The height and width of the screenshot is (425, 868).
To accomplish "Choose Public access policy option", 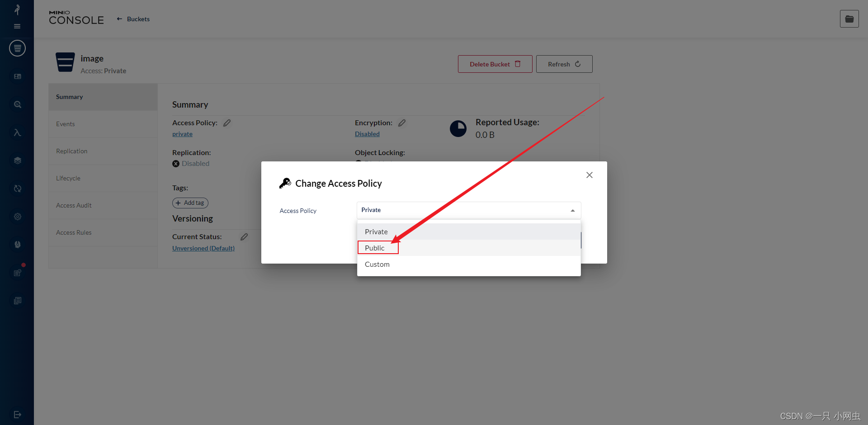I will (469, 248).
